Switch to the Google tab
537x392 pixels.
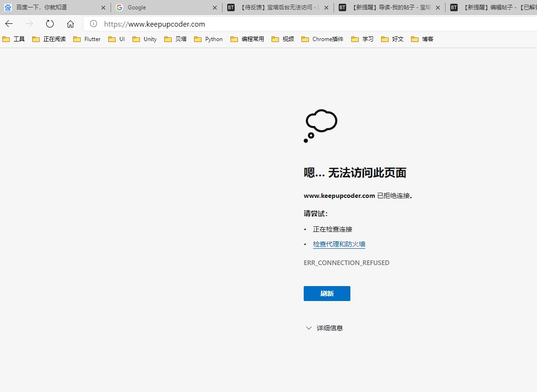coord(159,7)
